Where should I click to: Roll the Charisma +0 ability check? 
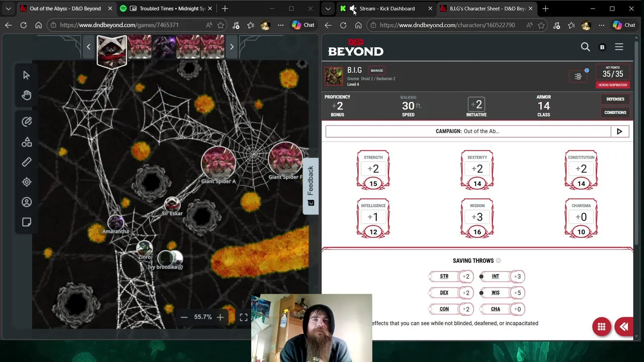click(x=581, y=217)
